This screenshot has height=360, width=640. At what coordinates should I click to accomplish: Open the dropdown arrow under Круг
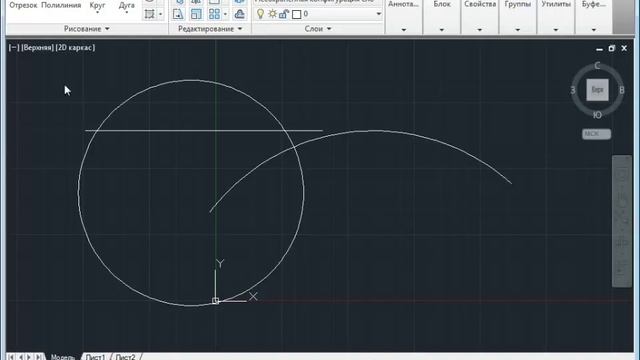(97, 13)
